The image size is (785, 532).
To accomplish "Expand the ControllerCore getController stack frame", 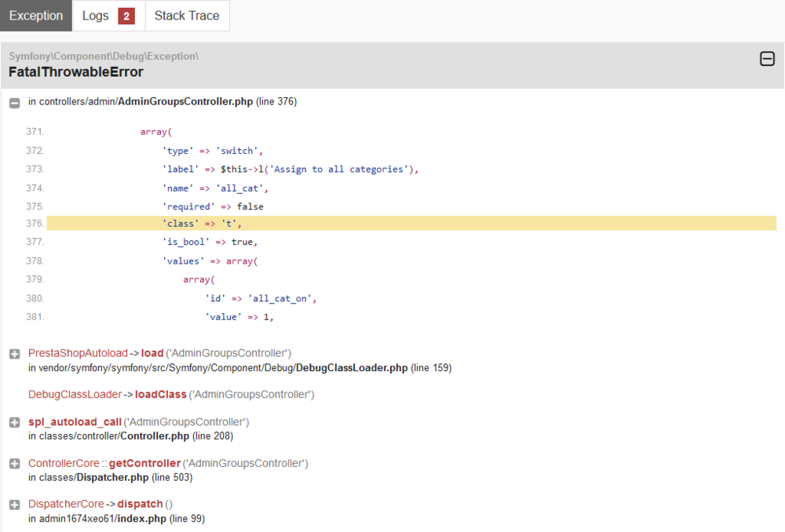I will pyautogui.click(x=14, y=463).
